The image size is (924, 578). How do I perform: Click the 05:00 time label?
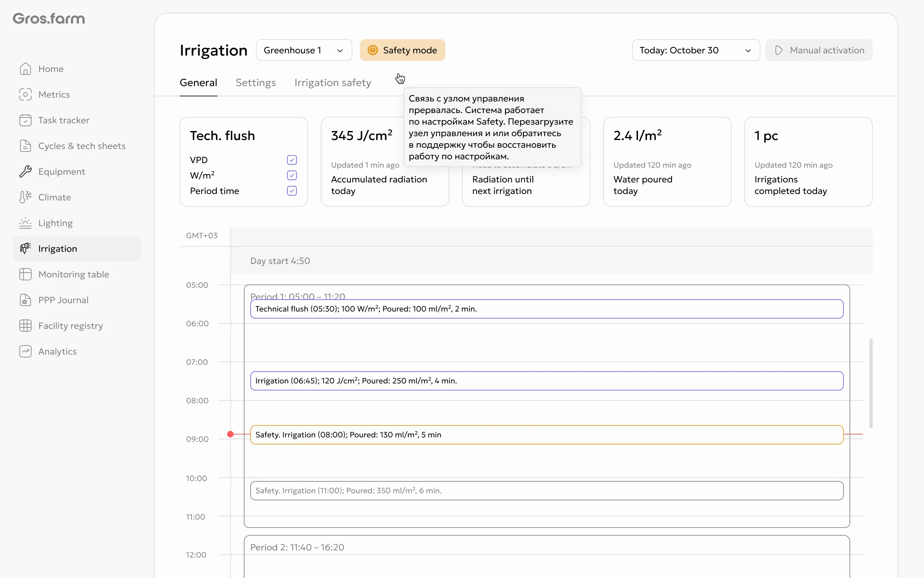[197, 285]
